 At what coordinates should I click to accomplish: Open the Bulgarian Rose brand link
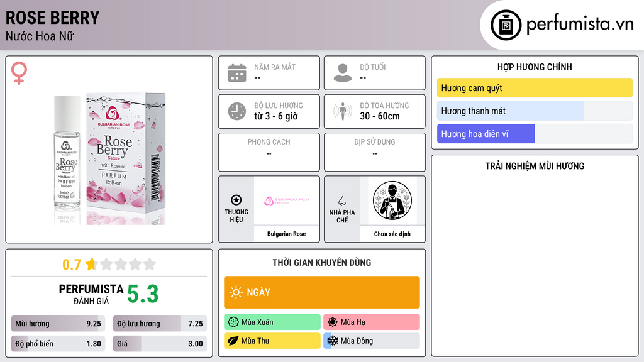coord(287,234)
